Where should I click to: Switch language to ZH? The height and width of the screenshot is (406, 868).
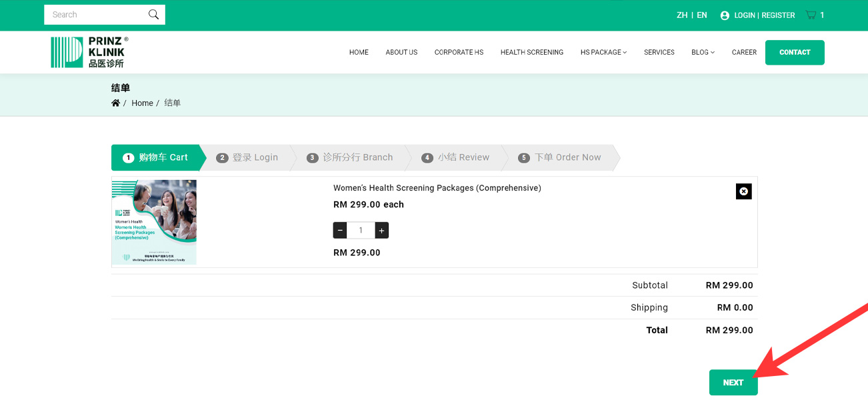tap(682, 15)
